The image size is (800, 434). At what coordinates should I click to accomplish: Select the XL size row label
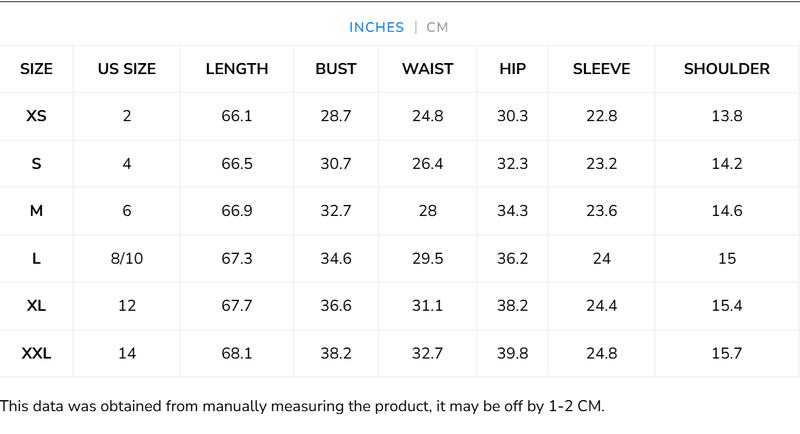36,306
